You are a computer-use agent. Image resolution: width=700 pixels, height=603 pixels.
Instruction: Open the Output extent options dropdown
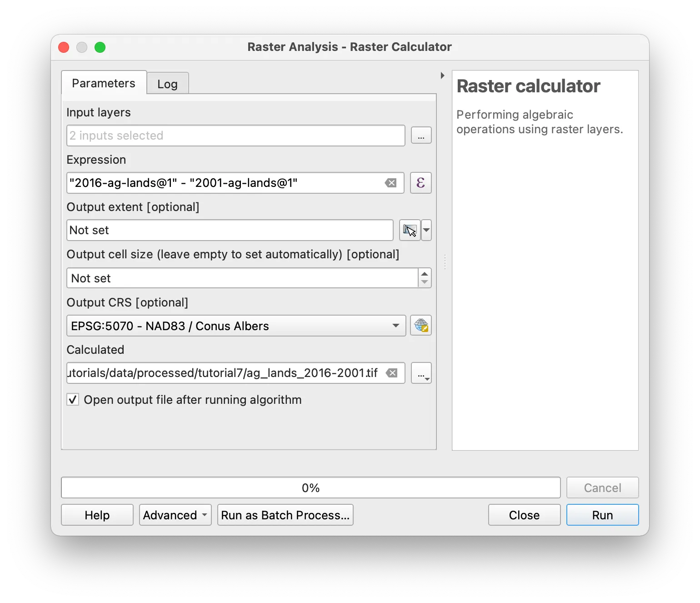pos(426,230)
